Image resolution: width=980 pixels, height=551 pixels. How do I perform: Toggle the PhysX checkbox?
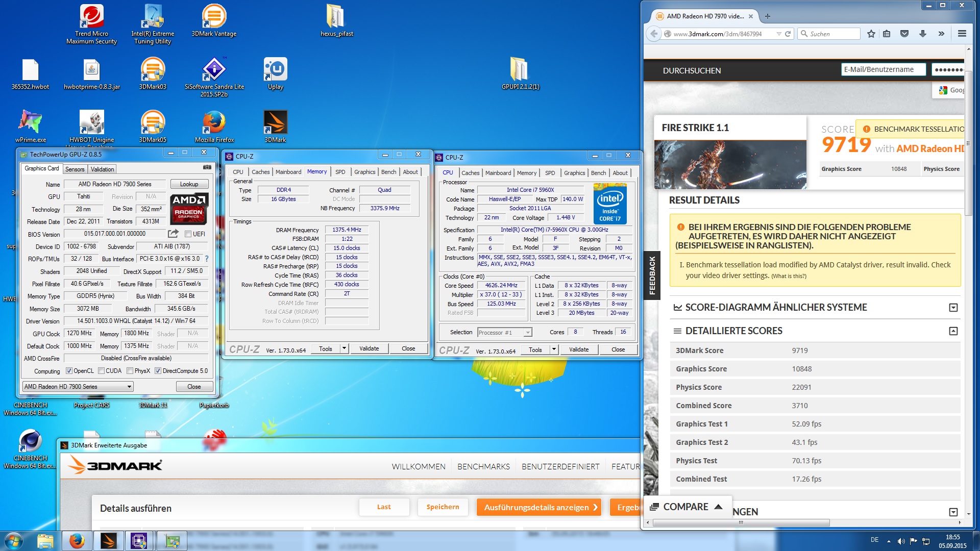pyautogui.click(x=130, y=371)
